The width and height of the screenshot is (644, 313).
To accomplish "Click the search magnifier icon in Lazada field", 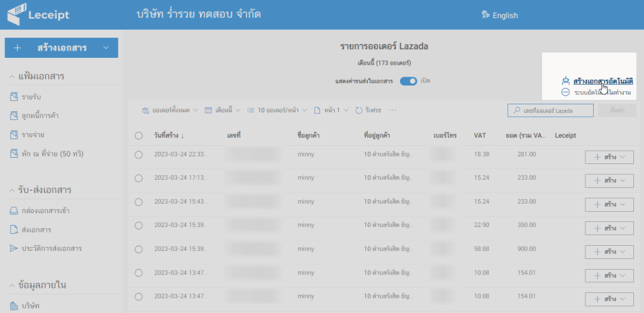I will tap(516, 111).
